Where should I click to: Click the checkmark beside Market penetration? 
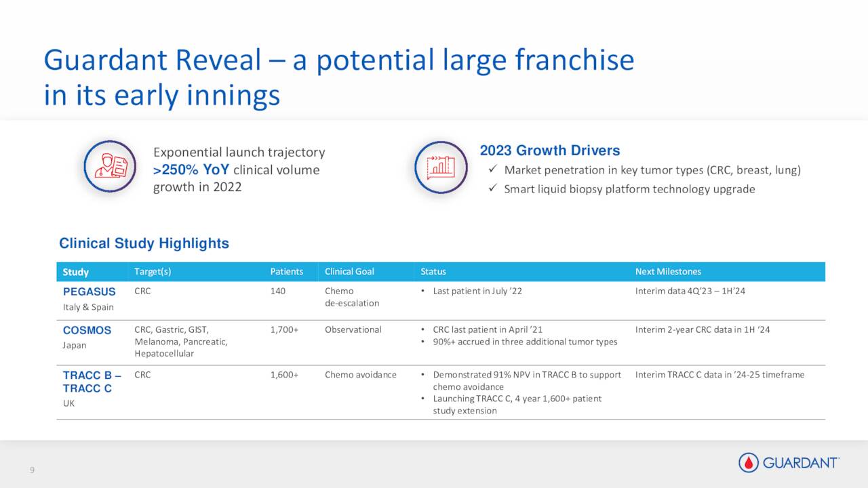(x=493, y=170)
